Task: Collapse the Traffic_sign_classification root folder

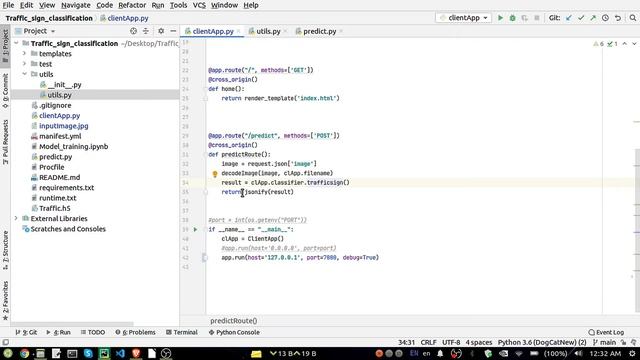Action: tap(16, 43)
